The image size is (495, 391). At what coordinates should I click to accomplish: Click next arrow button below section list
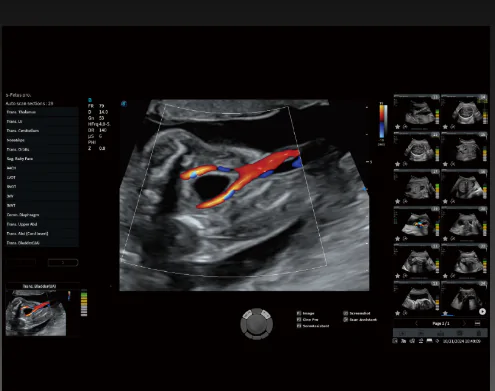(63, 263)
